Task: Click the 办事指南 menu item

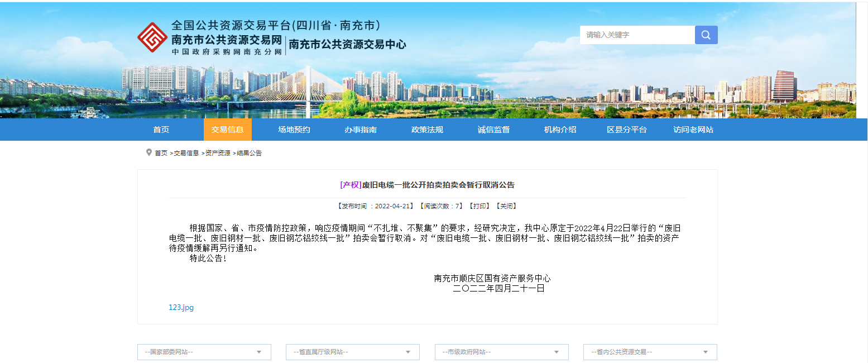Action: (x=360, y=129)
